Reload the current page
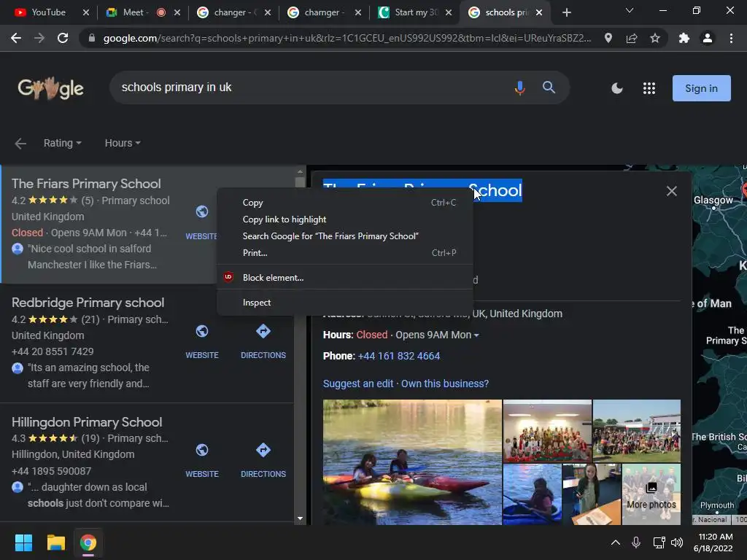Screen dimensions: 747x560 (63, 38)
